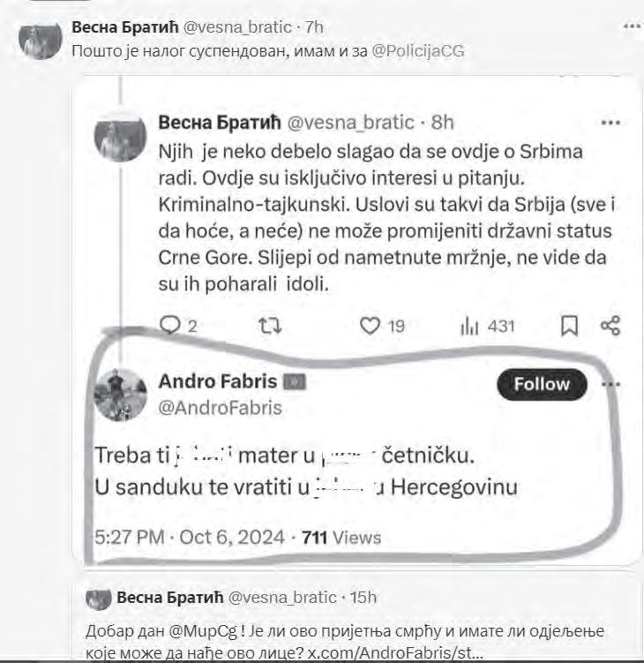Follow Andro Fabris
The height and width of the screenshot is (663, 644).
542,384
